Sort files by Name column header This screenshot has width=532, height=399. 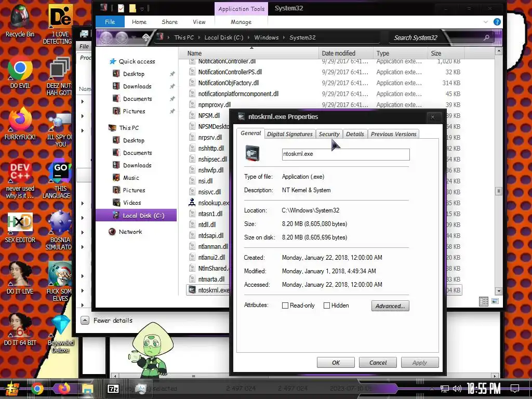click(249, 54)
